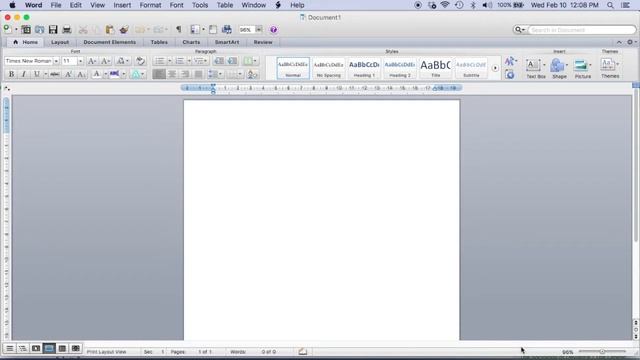Click the Decrease Indent icon
The image size is (640, 360).
pyautogui.click(x=219, y=61)
